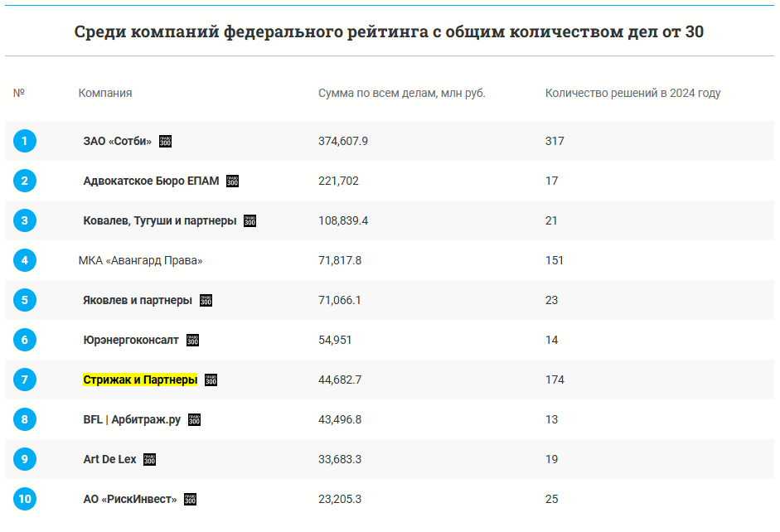Open the АО «РискИнвест» company link
Image resolution: width=780 pixels, height=532 pixels.
pyautogui.click(x=130, y=499)
